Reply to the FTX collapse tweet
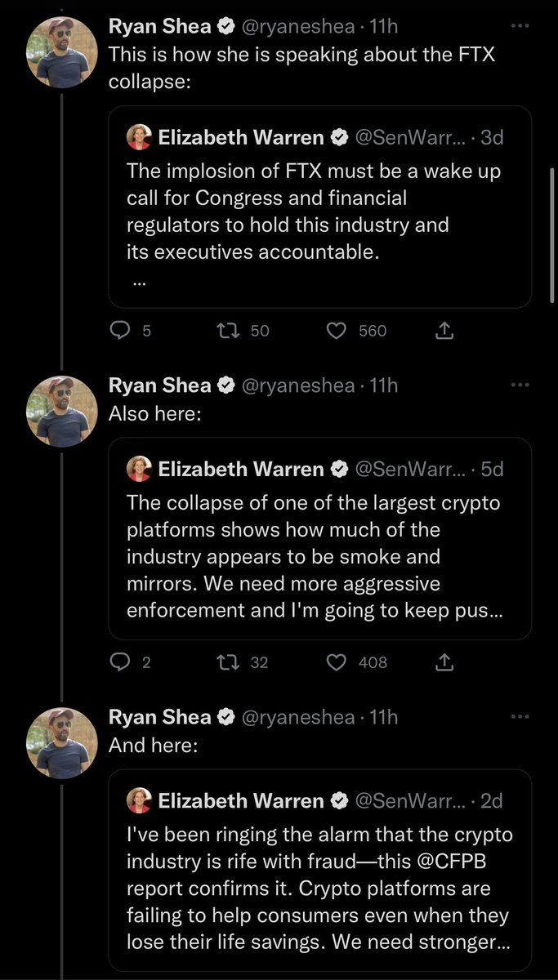 coord(121,331)
